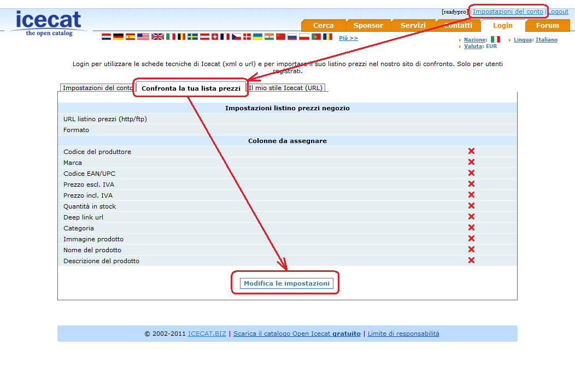Screen dimensions: 575x392
Task: Click red X for Immagine prodotto
Action: point(471,239)
